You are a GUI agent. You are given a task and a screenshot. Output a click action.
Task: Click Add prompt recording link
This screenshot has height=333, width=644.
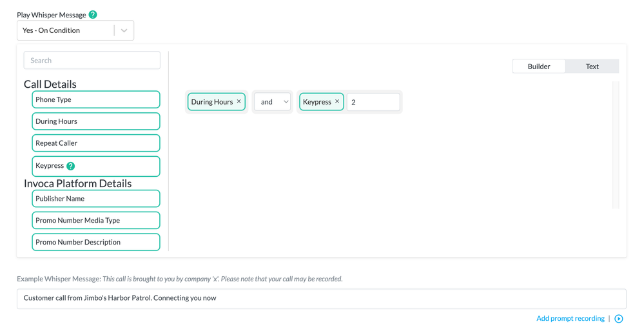point(570,319)
